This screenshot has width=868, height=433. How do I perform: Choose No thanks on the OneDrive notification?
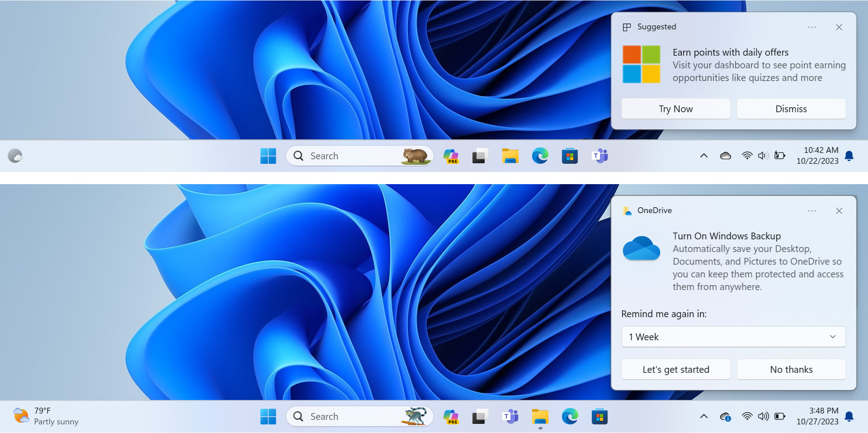coord(791,370)
